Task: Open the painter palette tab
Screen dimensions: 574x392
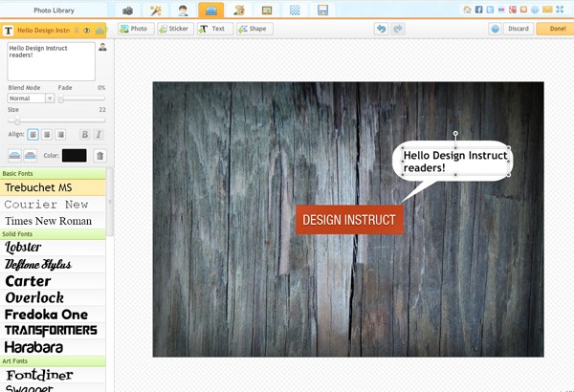Action: click(x=239, y=11)
